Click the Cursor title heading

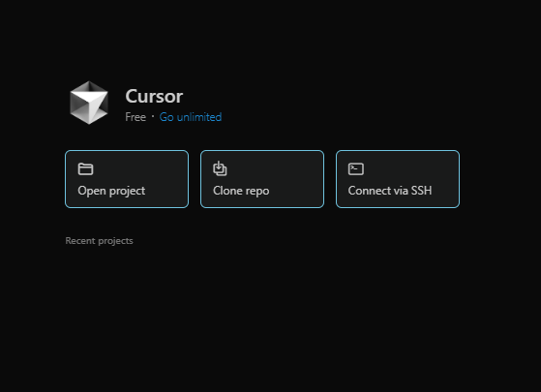coord(154,96)
